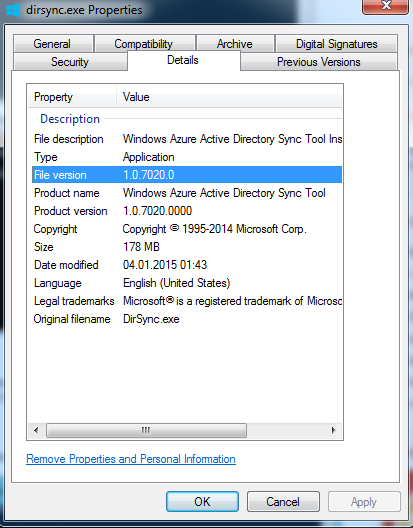Select the Size row
Screen dimensions: 413x528
187,247
